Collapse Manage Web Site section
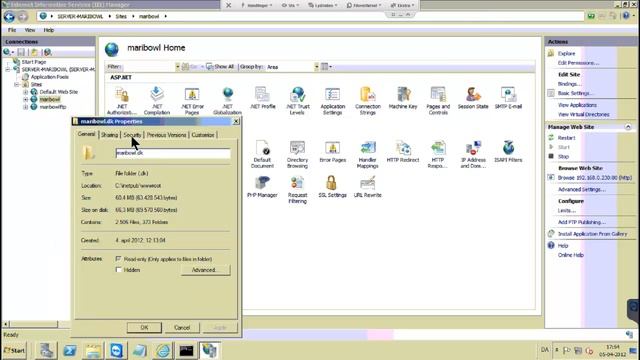The width and height of the screenshot is (640, 360). 628,127
